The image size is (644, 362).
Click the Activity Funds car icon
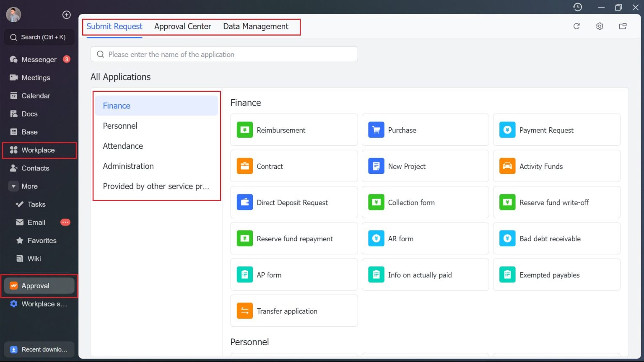pos(507,166)
